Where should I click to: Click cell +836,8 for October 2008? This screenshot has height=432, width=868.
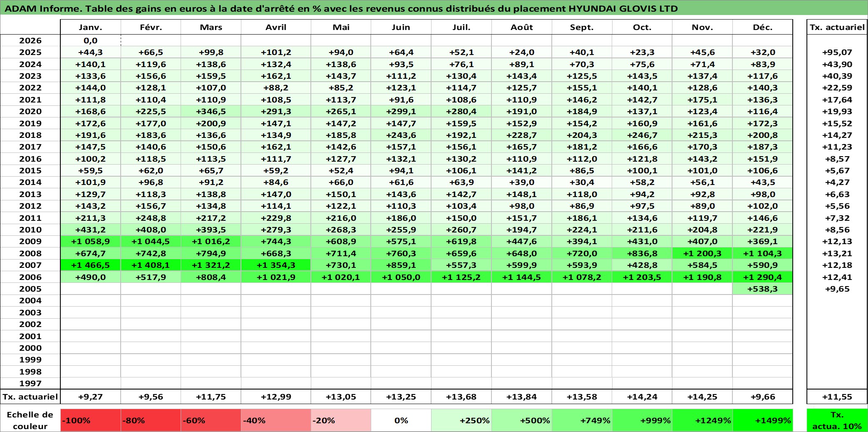click(x=642, y=253)
